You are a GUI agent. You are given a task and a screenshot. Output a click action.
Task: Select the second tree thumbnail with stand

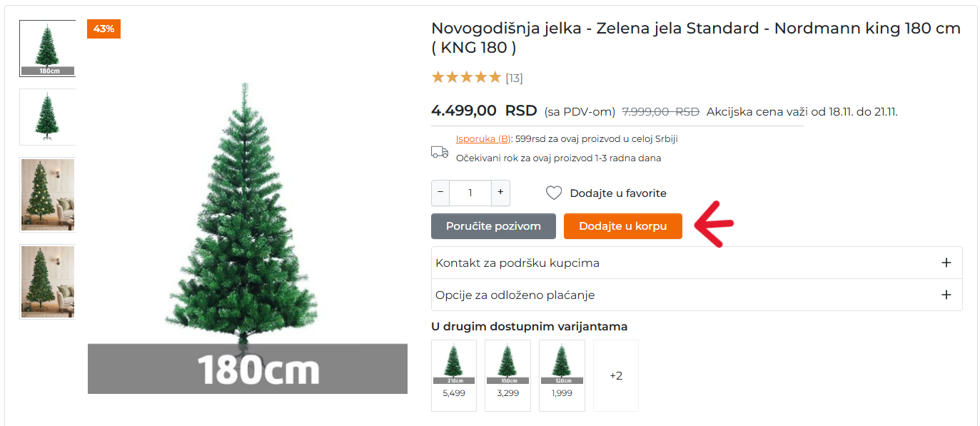[x=47, y=117]
